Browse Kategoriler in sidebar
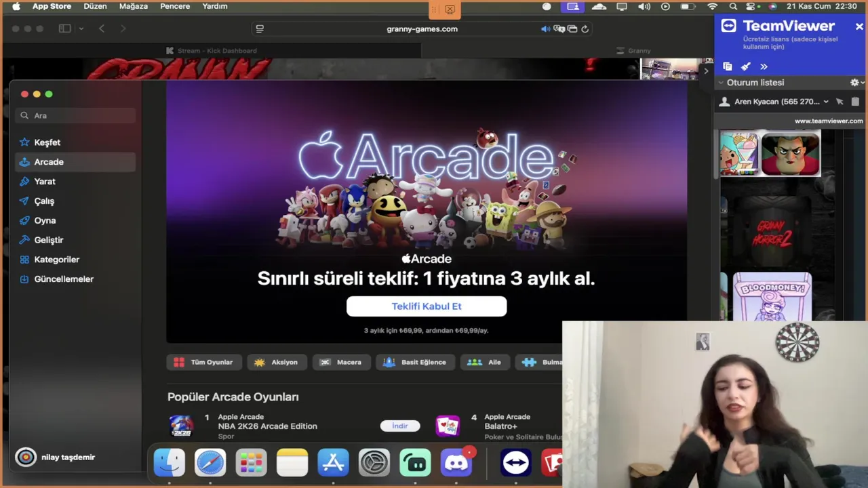This screenshot has height=488, width=868. [75, 260]
